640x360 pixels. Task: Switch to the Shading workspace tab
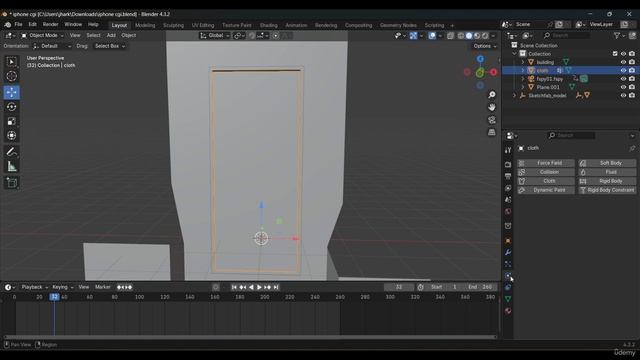[x=268, y=25]
